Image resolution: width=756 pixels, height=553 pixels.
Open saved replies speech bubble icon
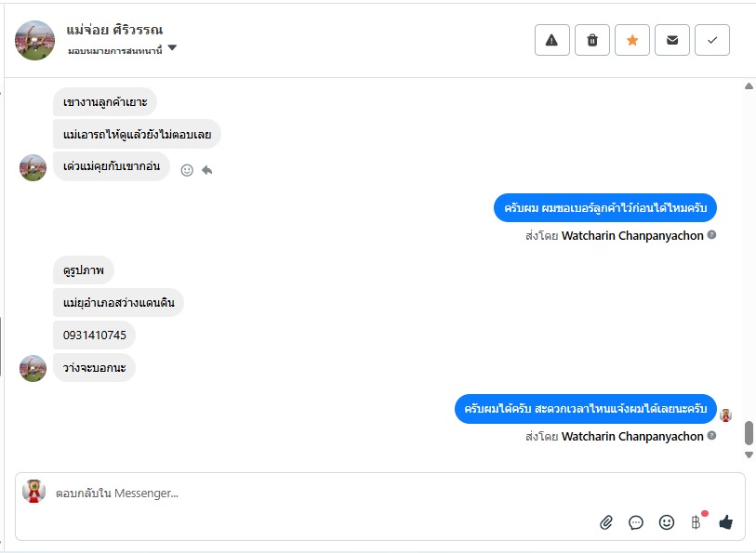[636, 522]
